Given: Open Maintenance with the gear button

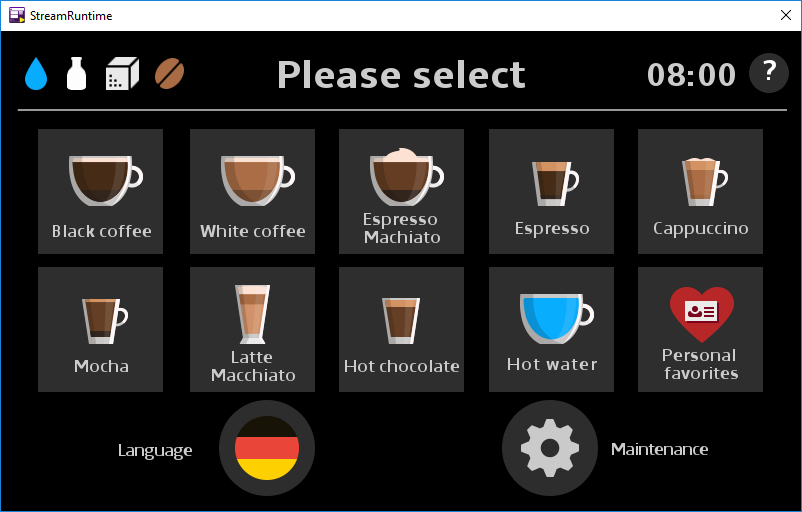Looking at the screenshot, I should coord(550,448).
